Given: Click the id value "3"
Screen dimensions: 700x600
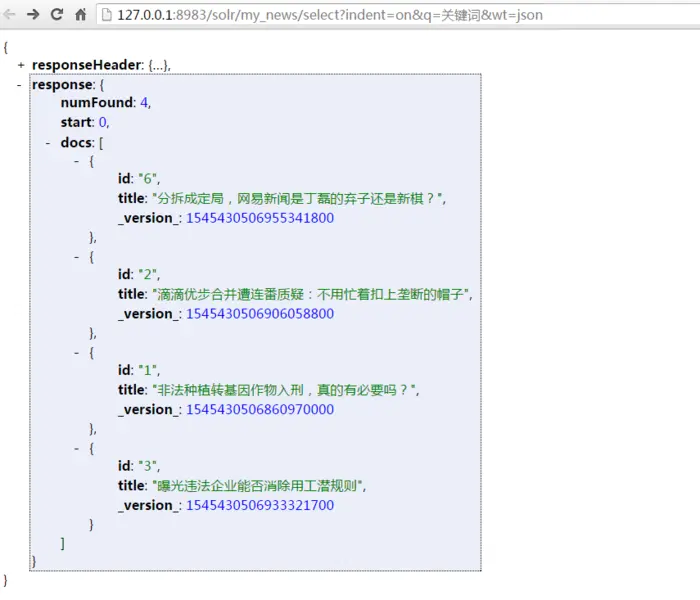Looking at the screenshot, I should click(x=147, y=466).
